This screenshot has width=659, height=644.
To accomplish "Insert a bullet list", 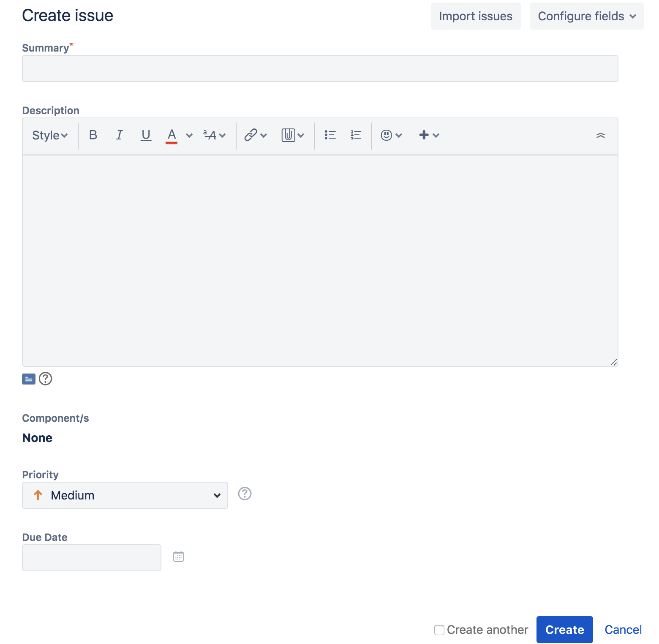I will 330,135.
